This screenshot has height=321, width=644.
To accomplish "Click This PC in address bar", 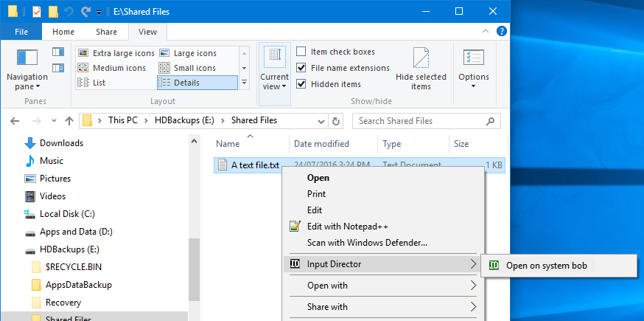I will pos(122,120).
